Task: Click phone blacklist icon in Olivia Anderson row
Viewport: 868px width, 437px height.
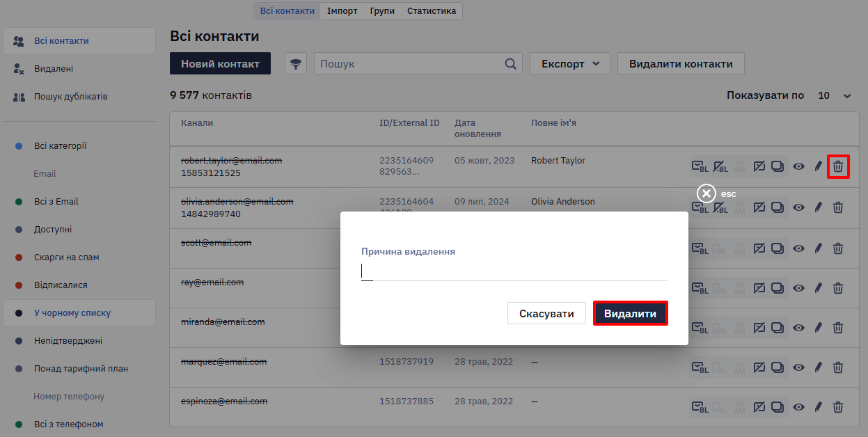Action: click(x=720, y=207)
